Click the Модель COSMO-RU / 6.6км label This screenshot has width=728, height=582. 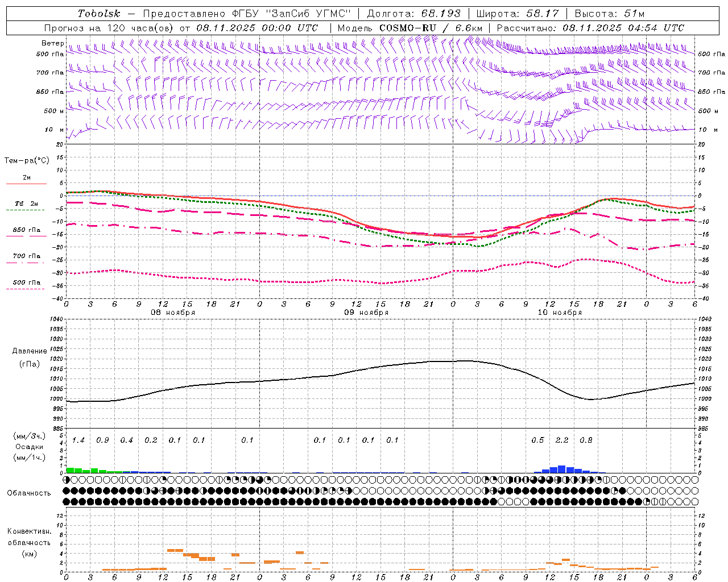pos(409,28)
